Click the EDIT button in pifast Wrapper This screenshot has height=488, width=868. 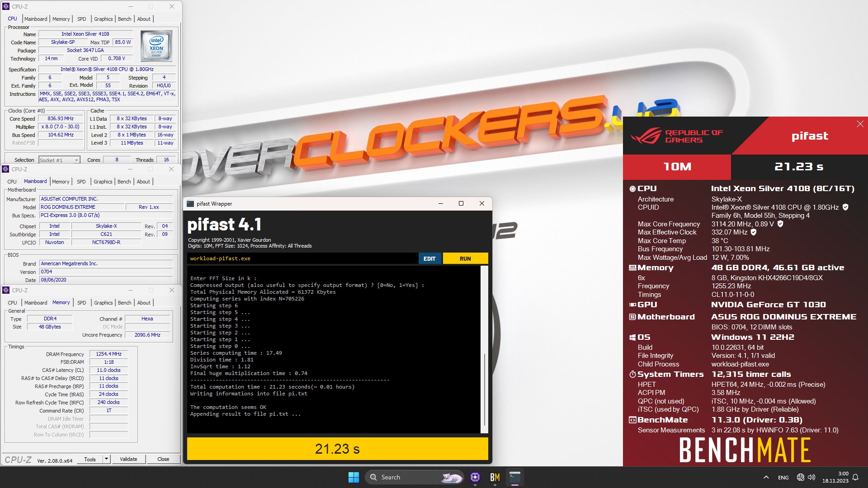click(429, 258)
